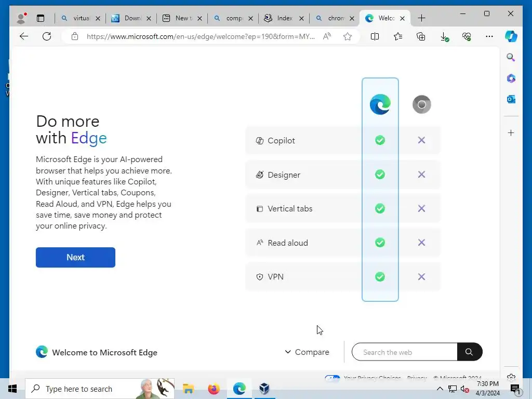Open Browser essentials heart icon
This screenshot has height=399, width=532.
point(467,36)
